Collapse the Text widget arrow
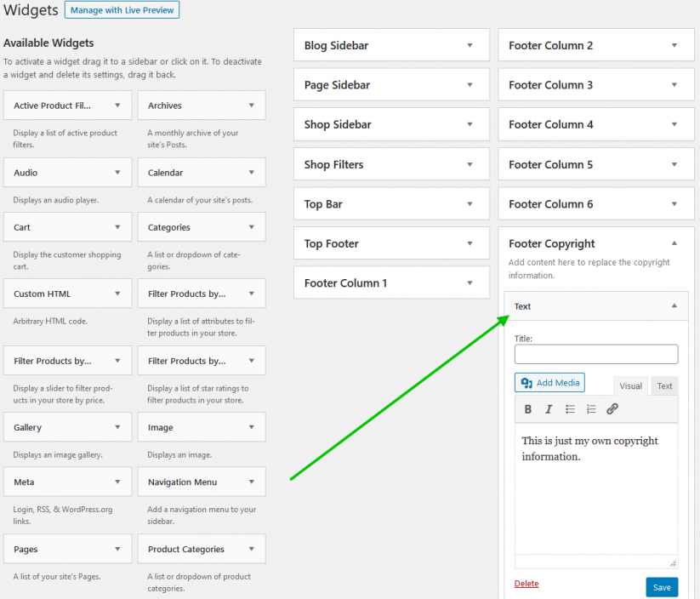Viewport: 700px width, 599px height. coord(674,306)
